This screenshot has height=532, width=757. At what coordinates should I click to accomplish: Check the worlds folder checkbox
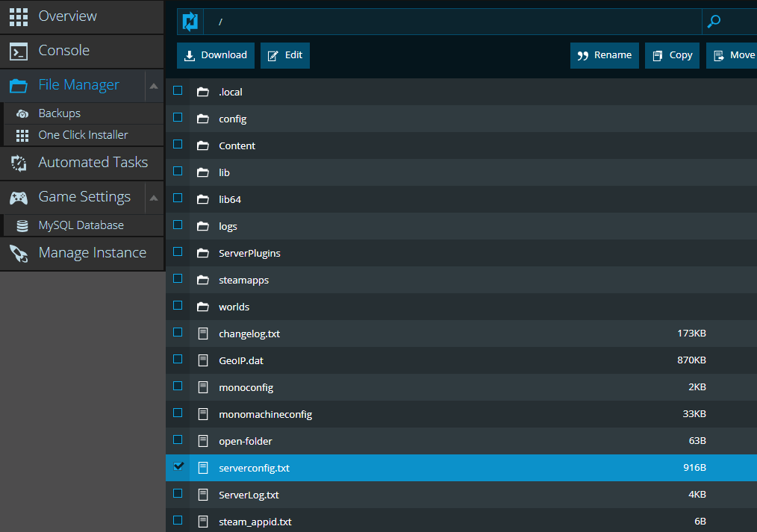(178, 305)
